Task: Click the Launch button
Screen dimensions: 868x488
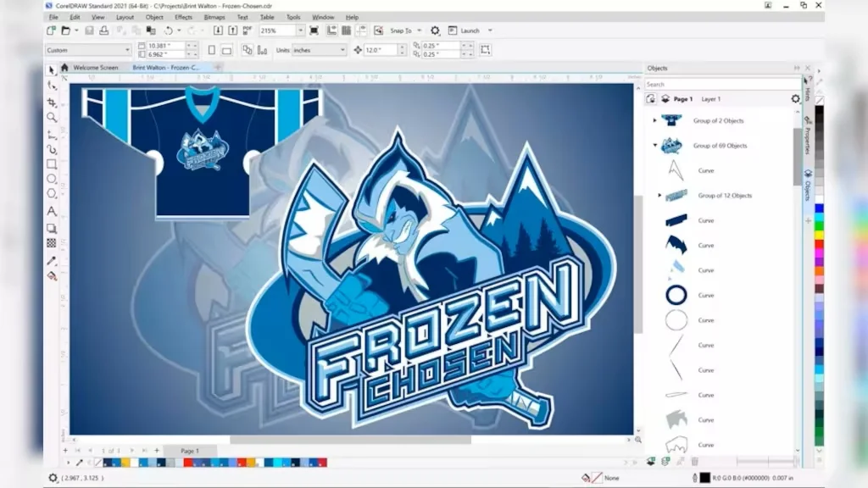Action: [x=470, y=30]
